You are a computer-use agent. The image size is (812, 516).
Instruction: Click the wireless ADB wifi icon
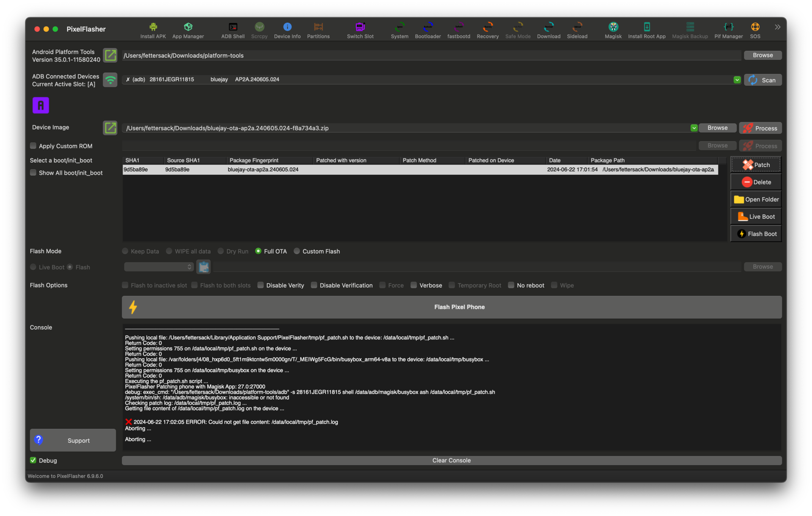click(110, 80)
